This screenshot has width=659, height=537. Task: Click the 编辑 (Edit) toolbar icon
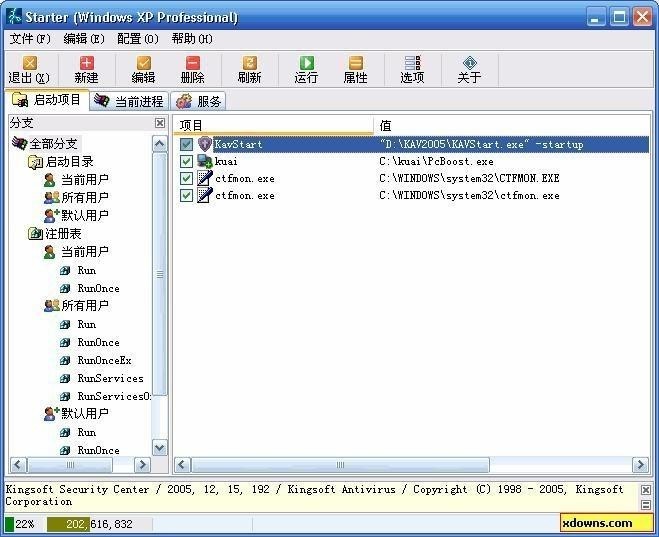(143, 68)
